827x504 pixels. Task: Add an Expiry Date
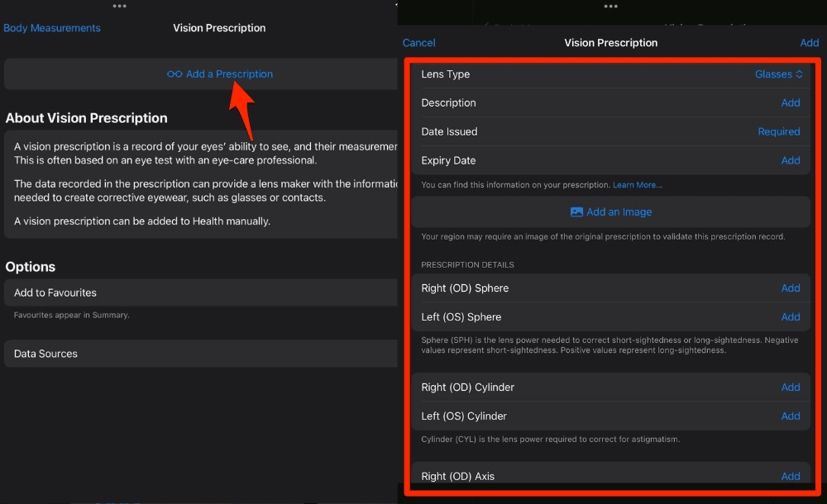point(791,161)
